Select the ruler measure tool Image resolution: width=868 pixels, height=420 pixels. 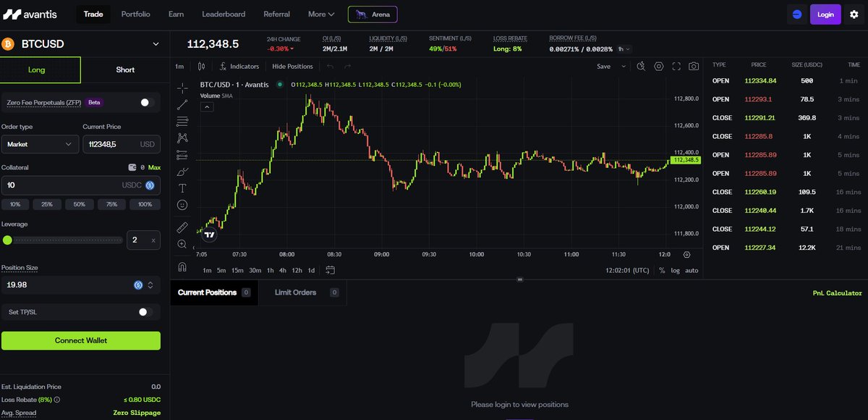coord(182,227)
